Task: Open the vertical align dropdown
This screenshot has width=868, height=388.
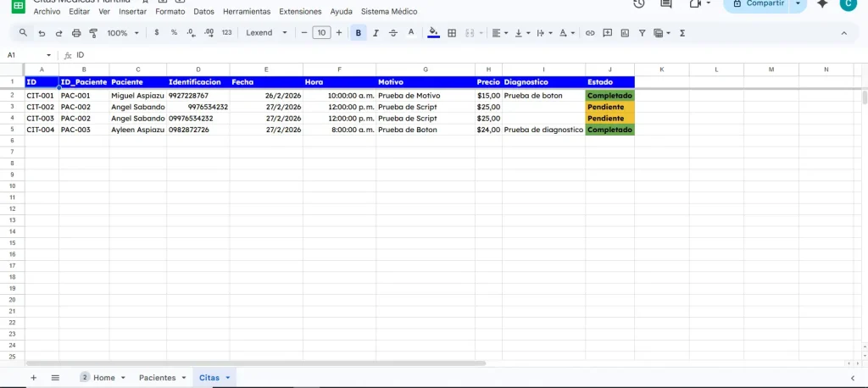Action: click(522, 33)
